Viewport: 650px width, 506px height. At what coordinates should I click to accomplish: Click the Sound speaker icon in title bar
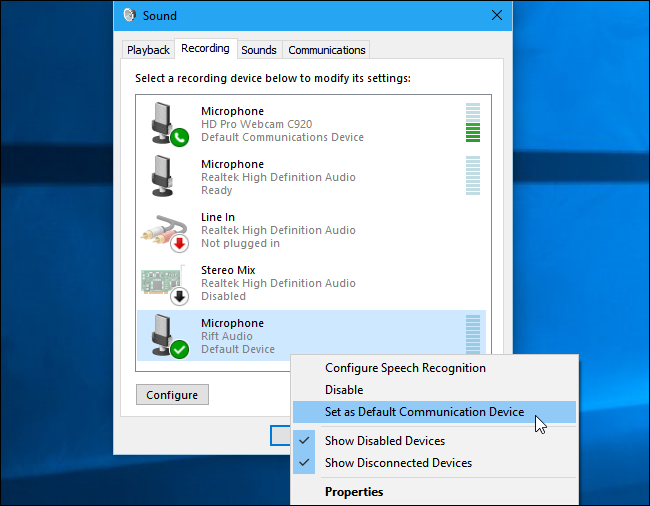(128, 15)
